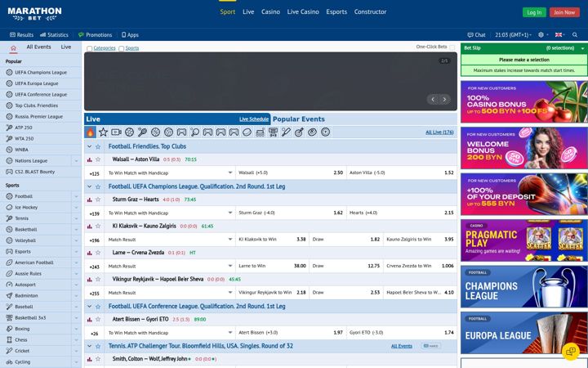Select the star favorites filter in Live bar

(x=103, y=132)
